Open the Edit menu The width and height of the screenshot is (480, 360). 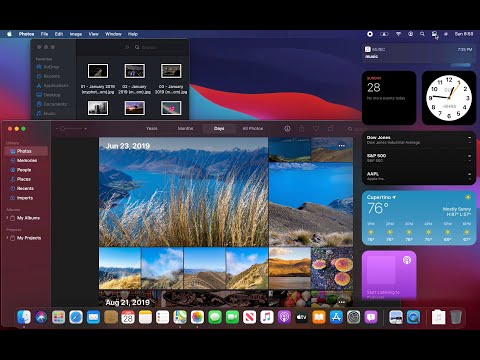[x=59, y=34]
